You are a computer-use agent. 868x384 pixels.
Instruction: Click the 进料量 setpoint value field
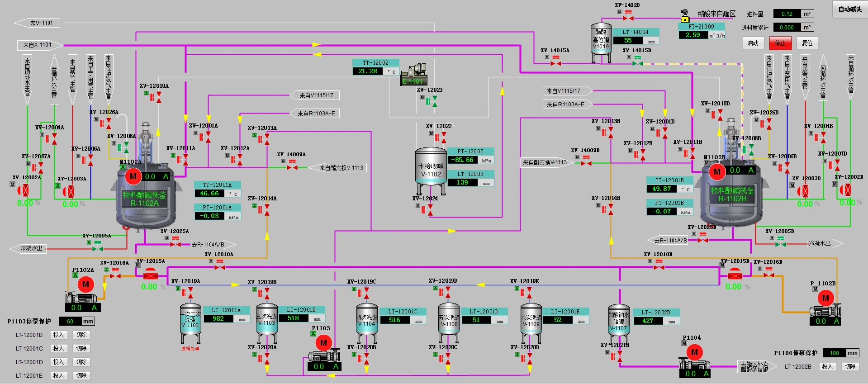787,14
